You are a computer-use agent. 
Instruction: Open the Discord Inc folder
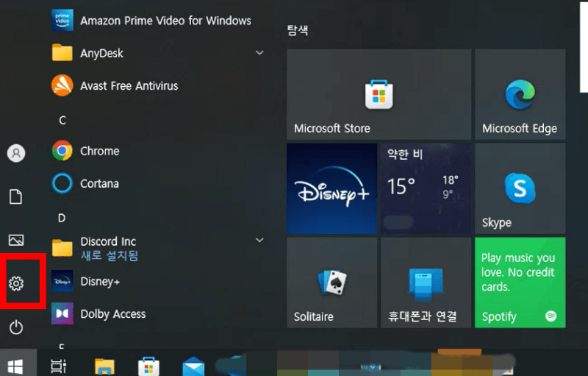point(157,248)
